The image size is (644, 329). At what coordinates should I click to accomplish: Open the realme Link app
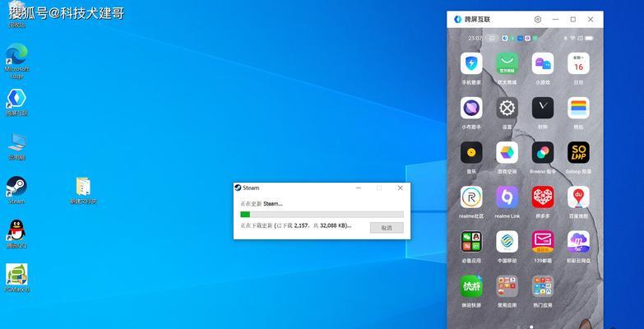point(507,197)
